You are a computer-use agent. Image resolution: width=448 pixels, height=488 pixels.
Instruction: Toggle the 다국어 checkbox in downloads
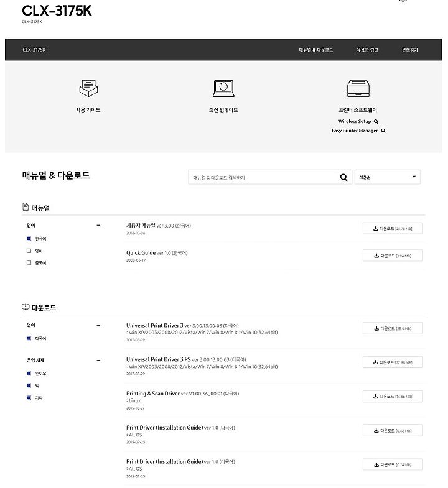click(x=29, y=338)
